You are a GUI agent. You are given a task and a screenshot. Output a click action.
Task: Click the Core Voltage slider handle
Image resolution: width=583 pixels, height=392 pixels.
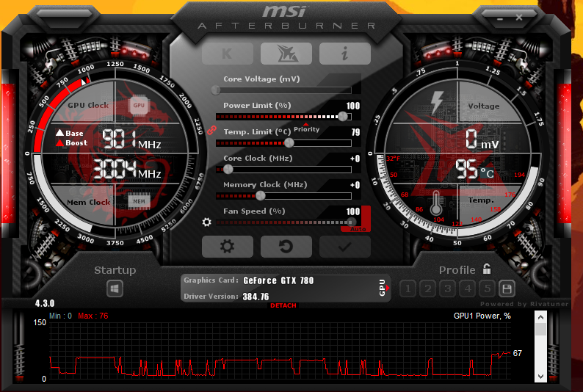point(216,90)
